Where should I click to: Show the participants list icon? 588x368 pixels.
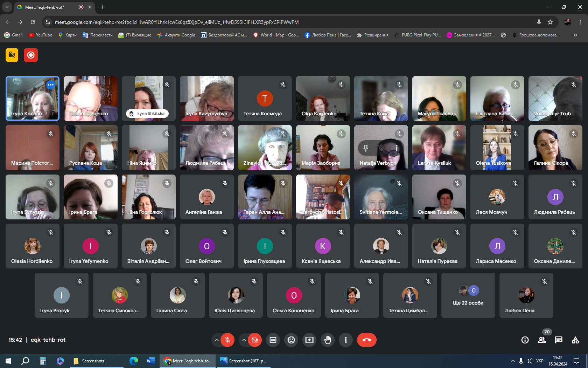(542, 340)
